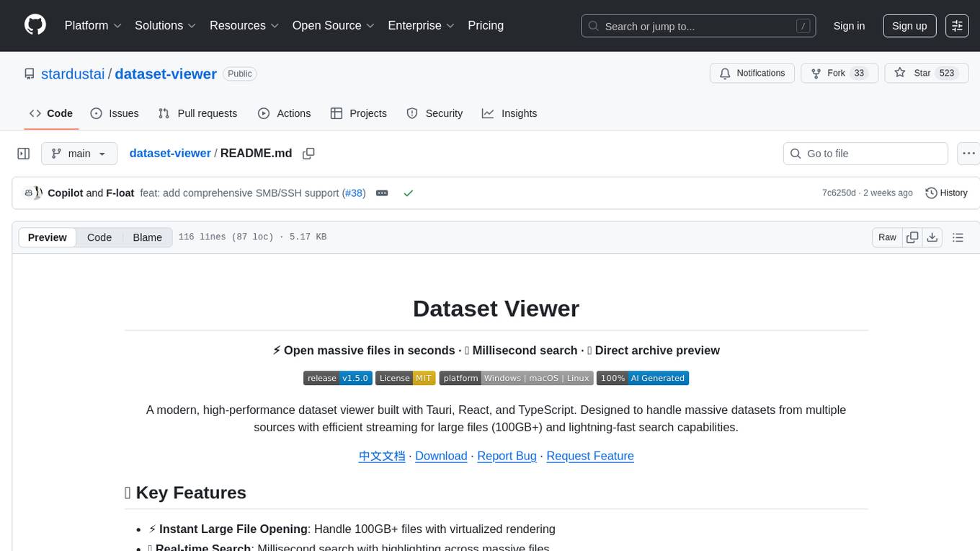Viewport: 980px width, 551px height.
Task: Expand the Platform menu
Action: 93,25
